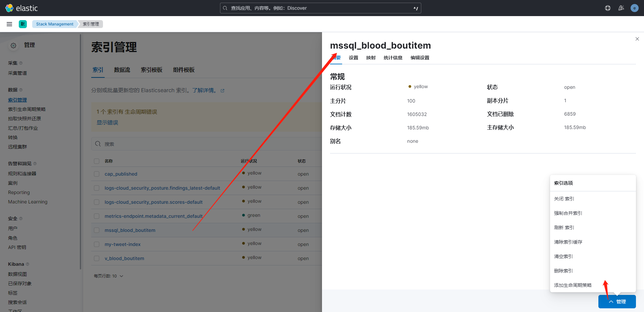Tick the mssql_blood_boutitem row checkbox
Viewport: 644px width, 312px height.
[x=97, y=230]
